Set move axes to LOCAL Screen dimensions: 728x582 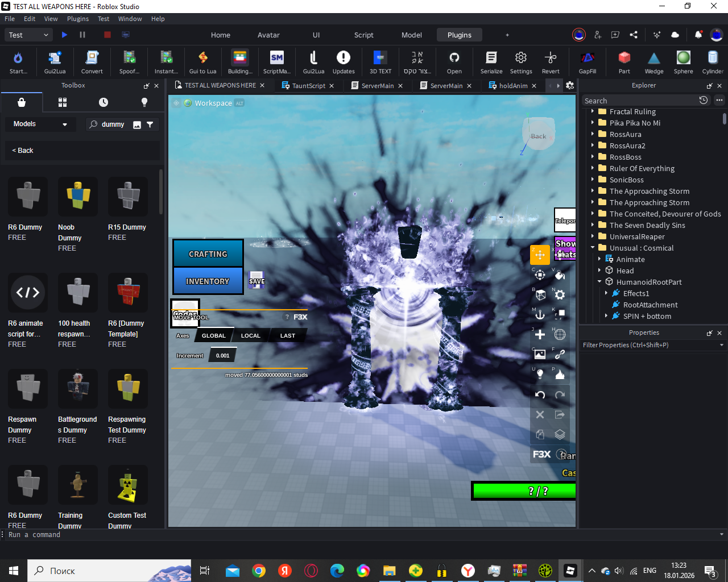click(x=251, y=335)
